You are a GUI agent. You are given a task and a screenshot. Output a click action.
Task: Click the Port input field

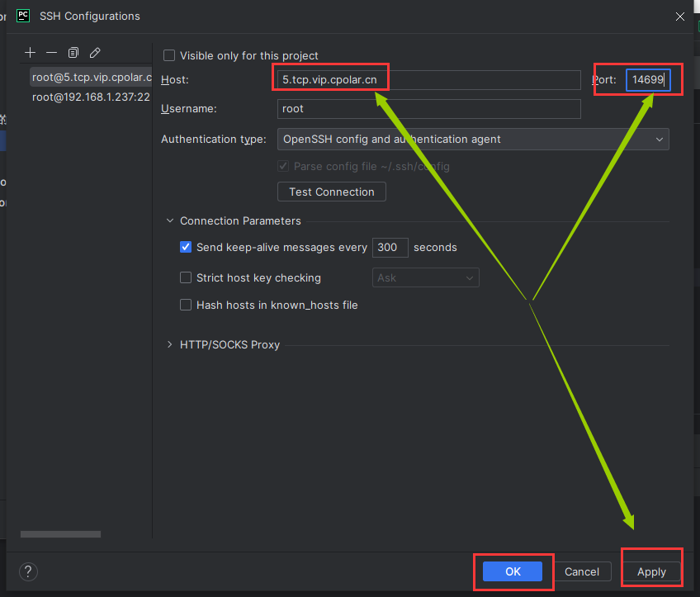[648, 80]
